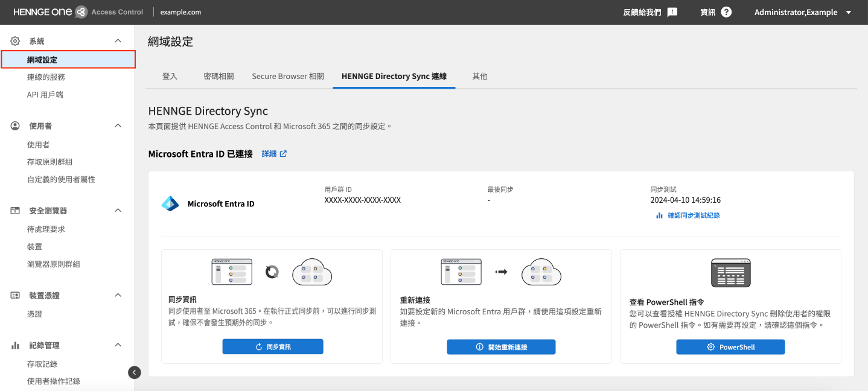Switch to the 密碼相關 tab
The height and width of the screenshot is (391, 868).
click(x=219, y=77)
